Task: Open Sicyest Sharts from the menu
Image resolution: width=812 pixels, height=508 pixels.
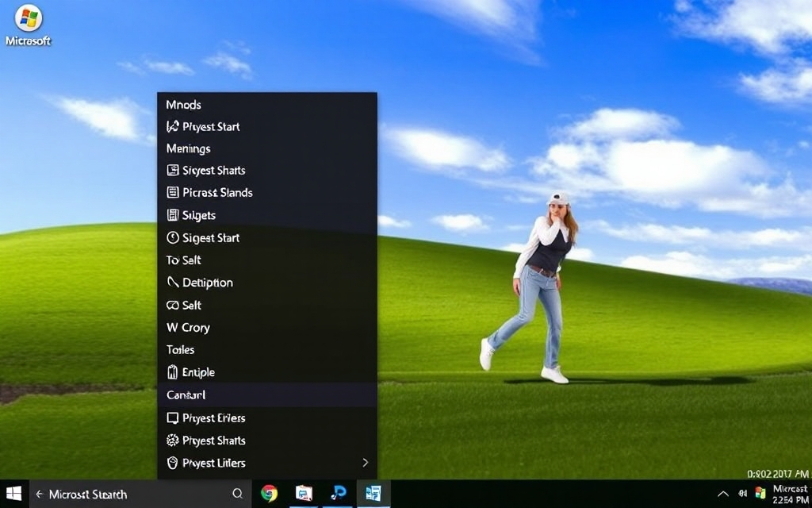Action: pyautogui.click(x=267, y=171)
